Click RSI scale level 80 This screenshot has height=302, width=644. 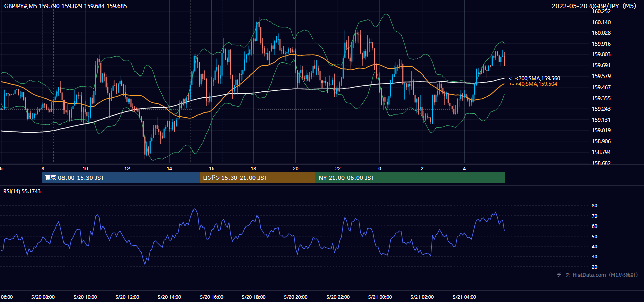595,206
